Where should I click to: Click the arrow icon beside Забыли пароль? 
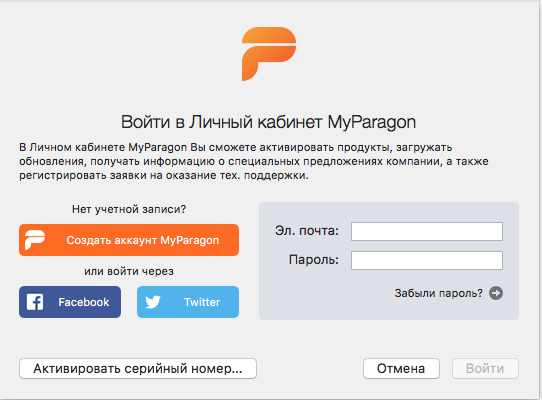[496, 293]
